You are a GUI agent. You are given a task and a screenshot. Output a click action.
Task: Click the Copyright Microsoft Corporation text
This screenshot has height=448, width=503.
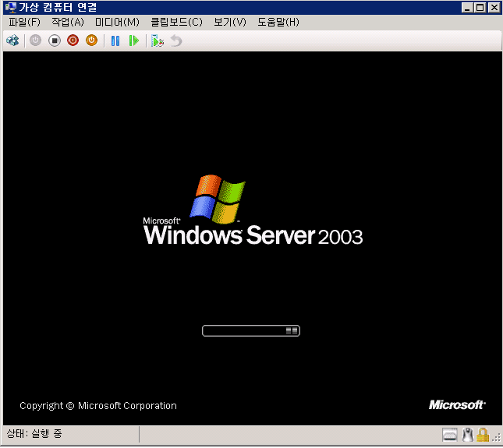click(x=98, y=406)
